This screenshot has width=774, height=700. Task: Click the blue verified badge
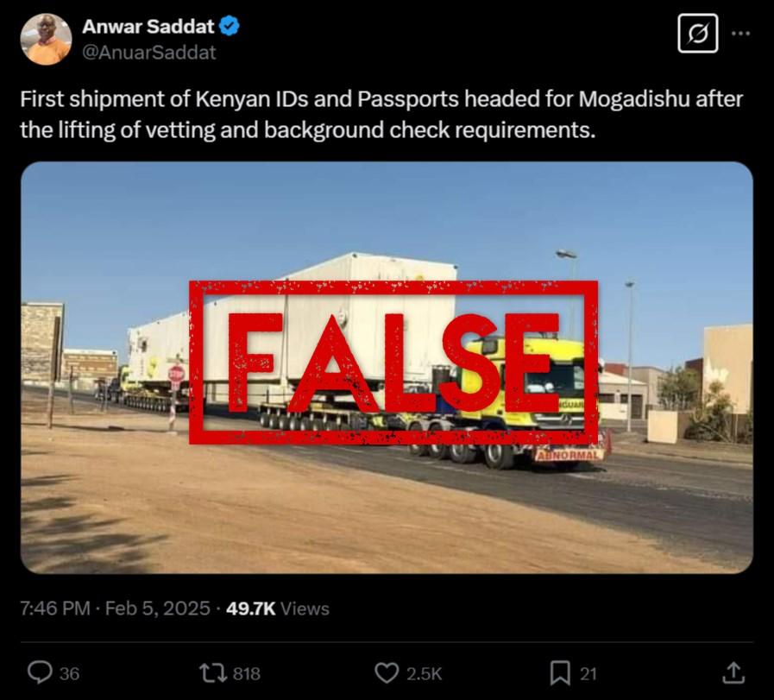(229, 26)
